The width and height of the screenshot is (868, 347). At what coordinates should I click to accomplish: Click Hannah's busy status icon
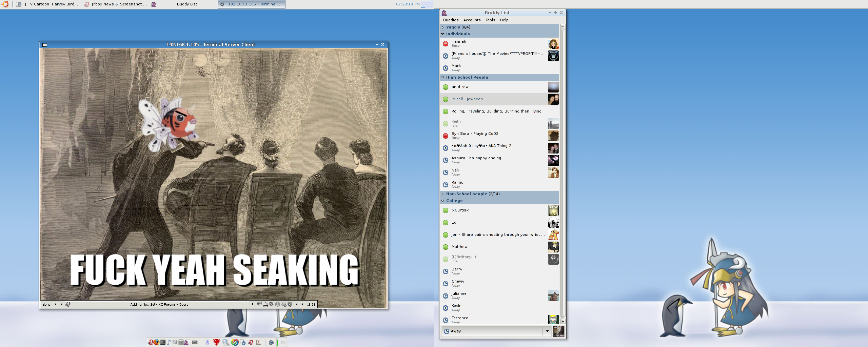446,44
